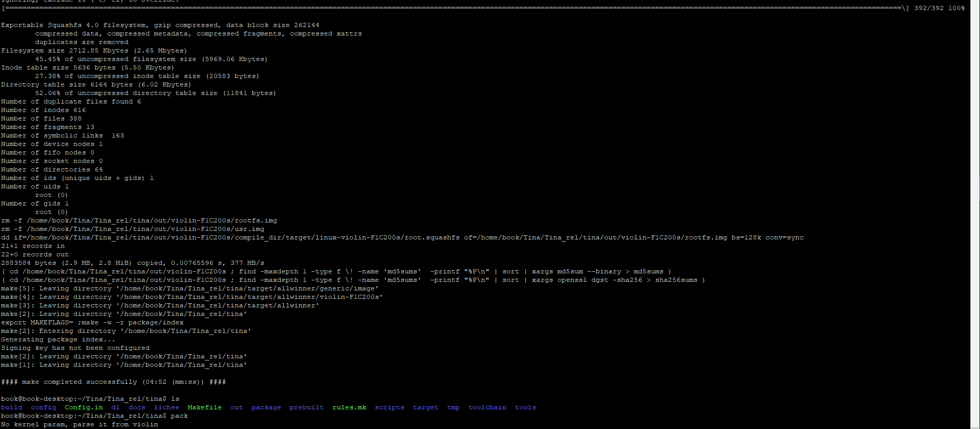Click 'Number of duplicate files found 6'
The height and width of the screenshot is (429, 980).
point(71,101)
